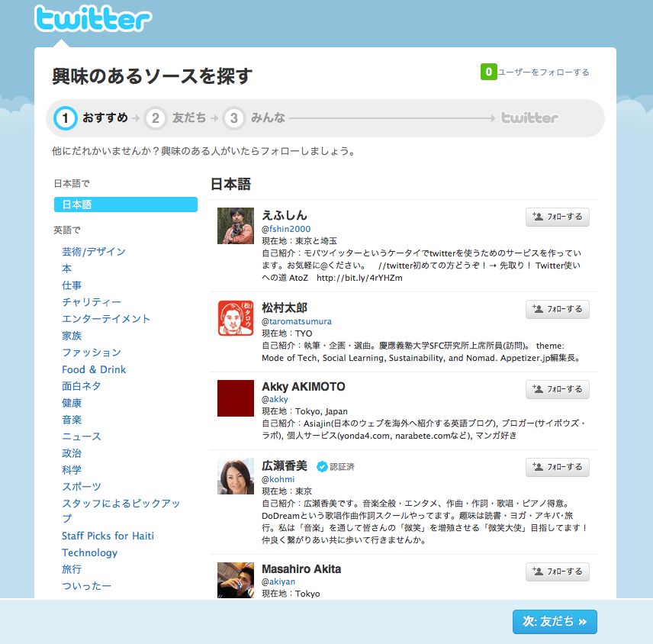Click the 松村太郎 display name
The image size is (653, 644).
(285, 308)
